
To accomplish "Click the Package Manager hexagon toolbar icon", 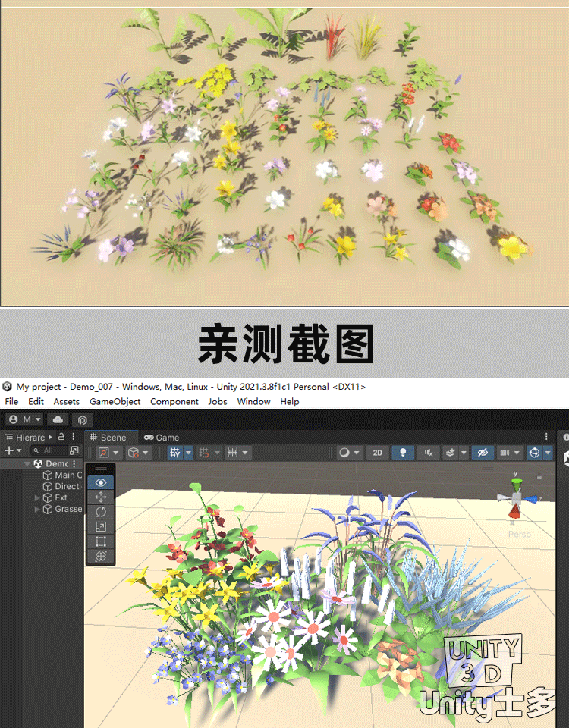I will point(83,419).
